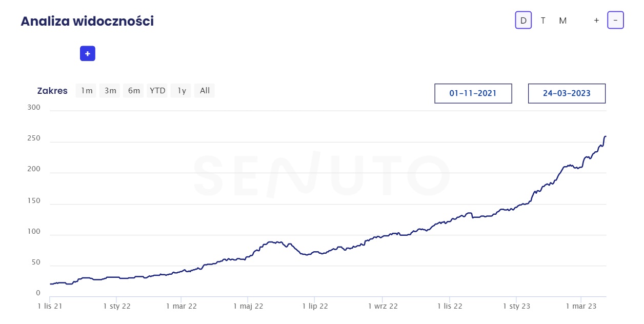Click the 1 mar 22 axis label

(x=182, y=306)
